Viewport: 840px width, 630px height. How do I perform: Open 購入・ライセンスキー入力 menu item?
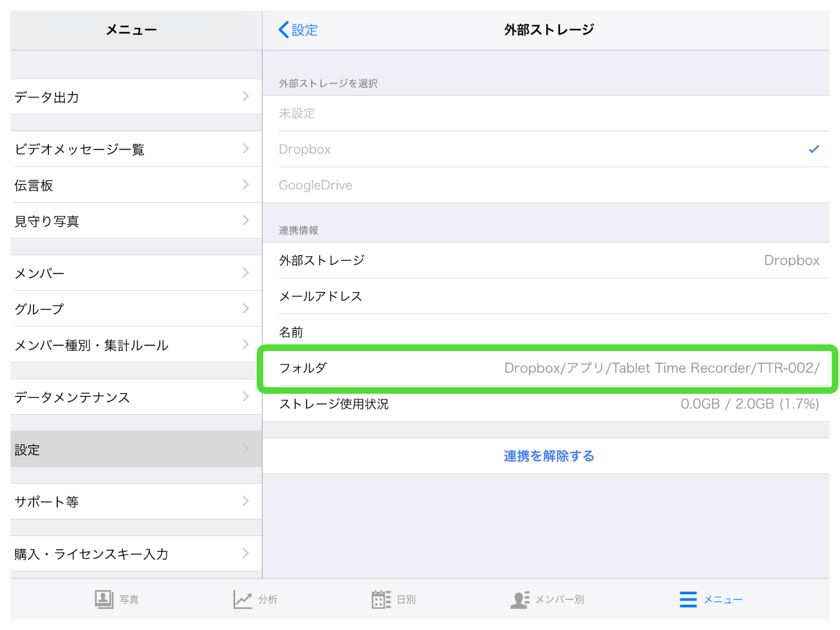[x=136, y=553]
